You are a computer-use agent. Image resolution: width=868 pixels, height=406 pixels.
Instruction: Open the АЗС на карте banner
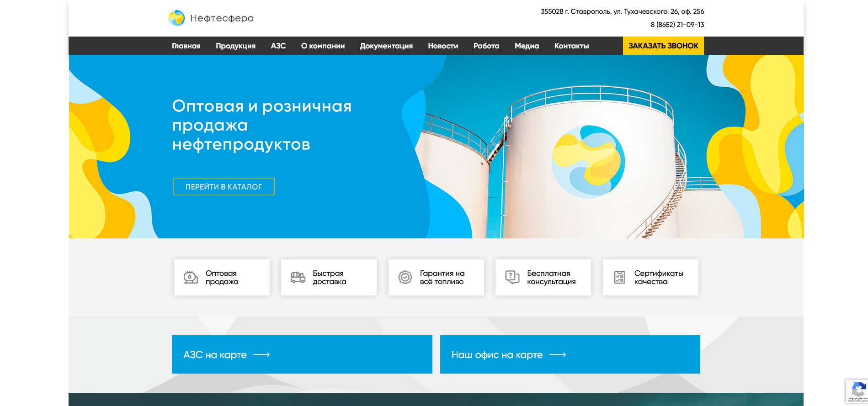coord(302,354)
